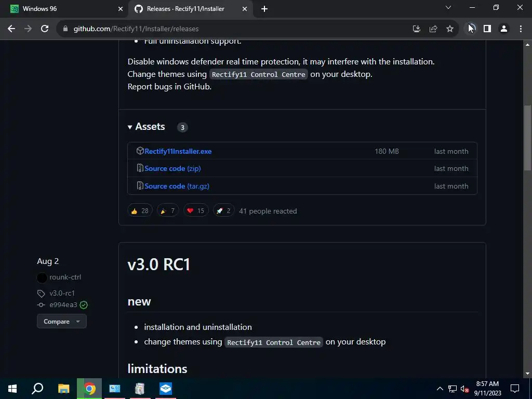The height and width of the screenshot is (399, 532).
Task: Click the archive icon beside Source code (tar.gz)
Action: (140, 185)
